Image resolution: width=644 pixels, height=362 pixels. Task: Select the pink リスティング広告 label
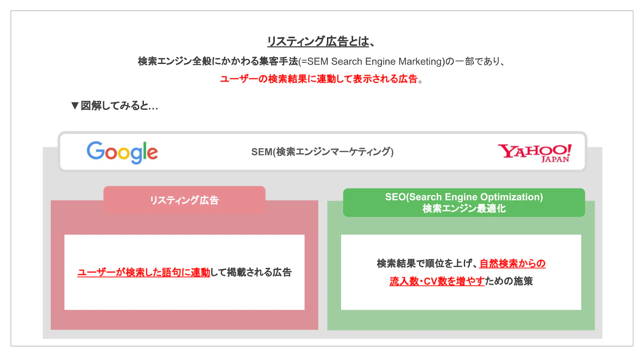click(x=184, y=200)
